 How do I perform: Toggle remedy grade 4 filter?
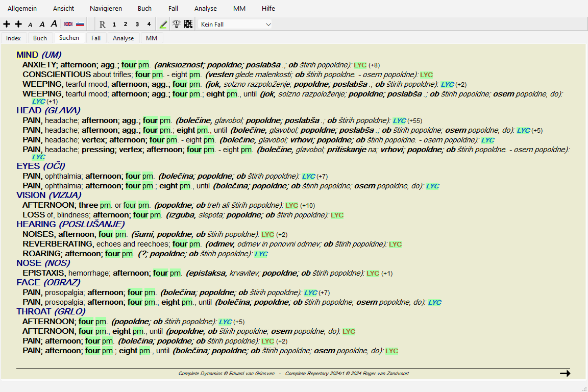(x=149, y=24)
